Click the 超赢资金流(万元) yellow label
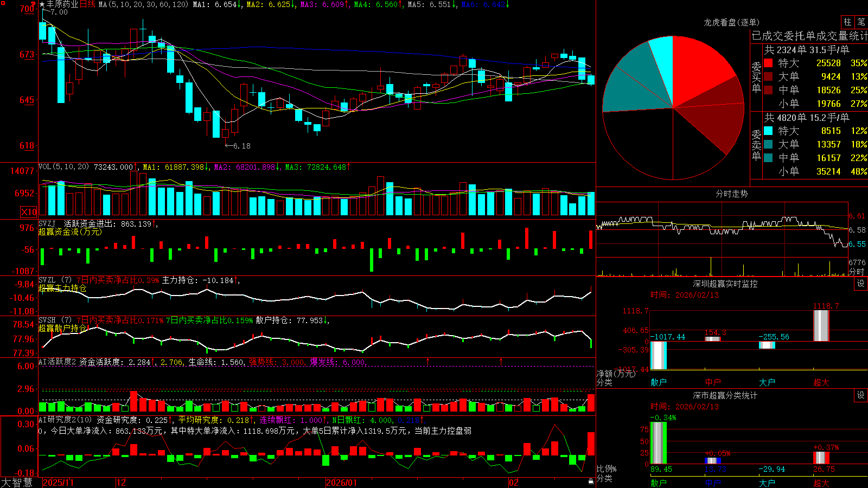Viewport: 868px width, 488px height. pos(70,232)
